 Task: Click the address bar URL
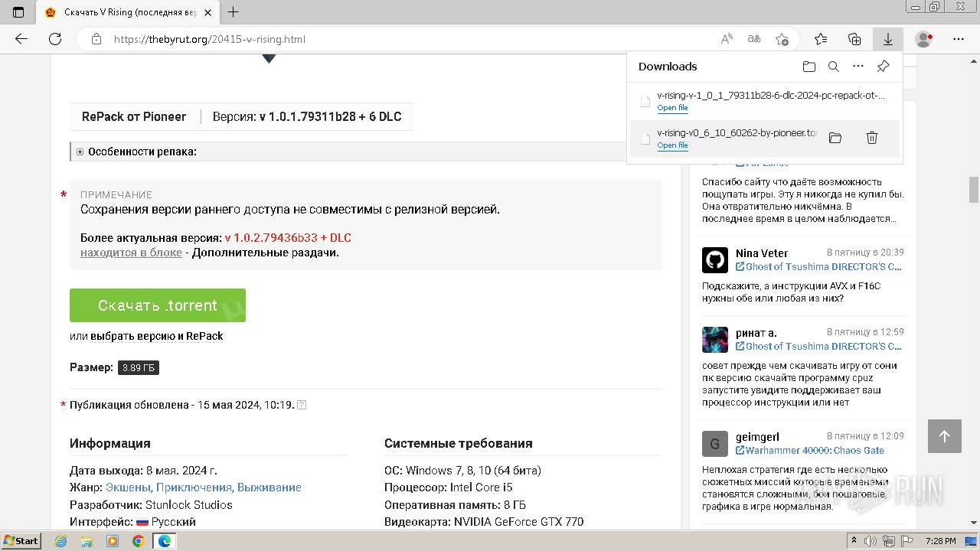click(x=210, y=39)
